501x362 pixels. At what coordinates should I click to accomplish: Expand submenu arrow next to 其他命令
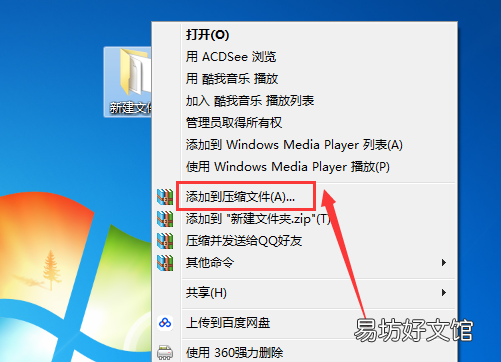click(444, 263)
